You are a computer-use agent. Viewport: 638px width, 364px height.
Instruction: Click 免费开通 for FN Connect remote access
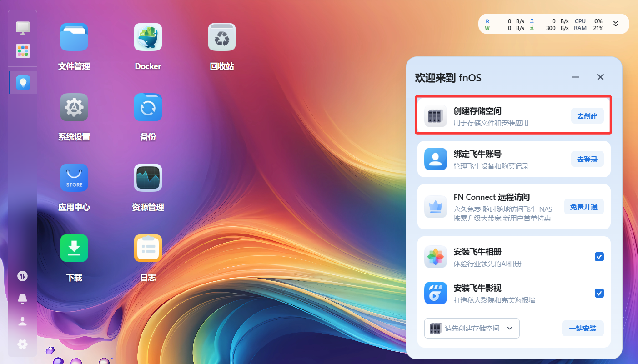click(x=584, y=206)
